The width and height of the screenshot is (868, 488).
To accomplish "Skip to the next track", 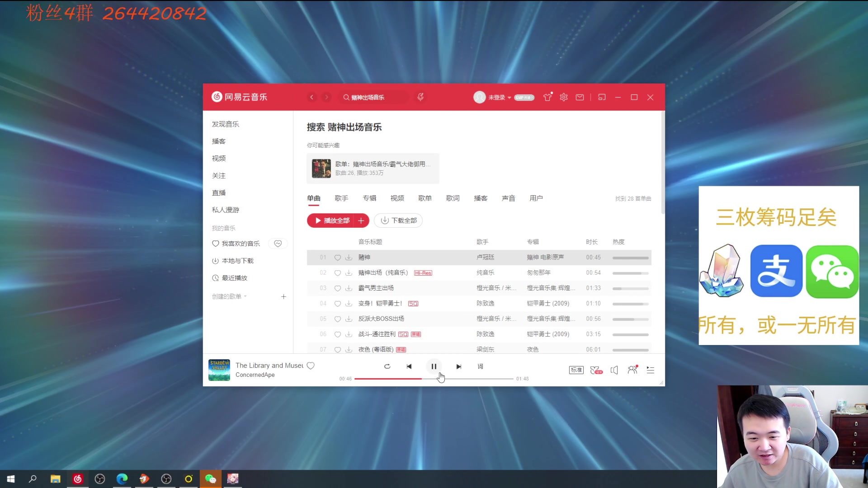I will coord(459,366).
